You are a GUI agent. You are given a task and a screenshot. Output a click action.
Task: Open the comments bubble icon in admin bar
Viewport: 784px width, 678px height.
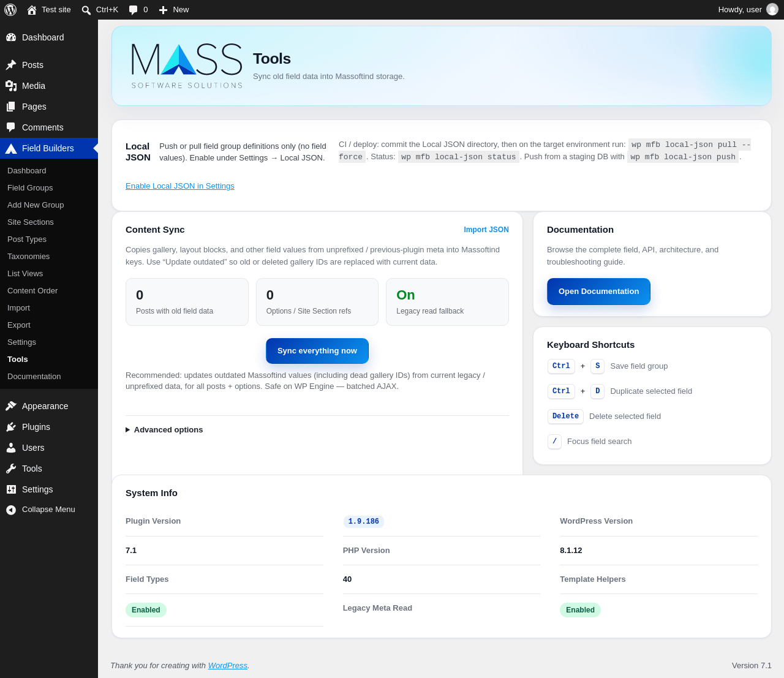[133, 10]
